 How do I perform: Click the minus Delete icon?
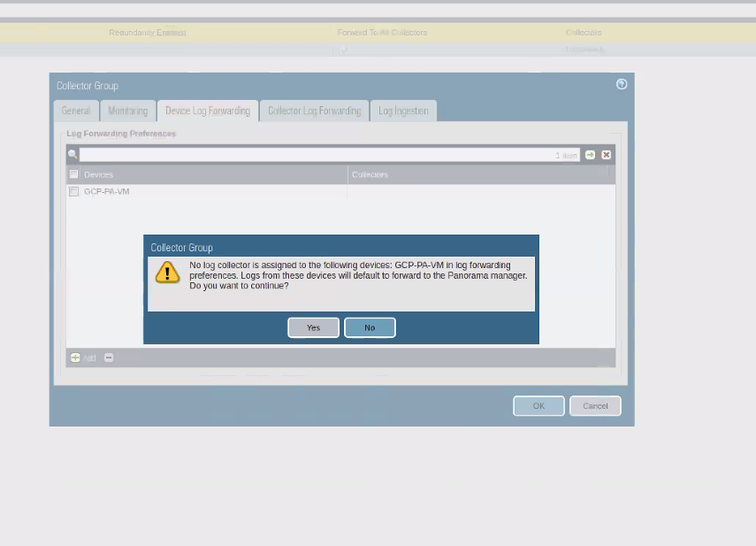(109, 358)
